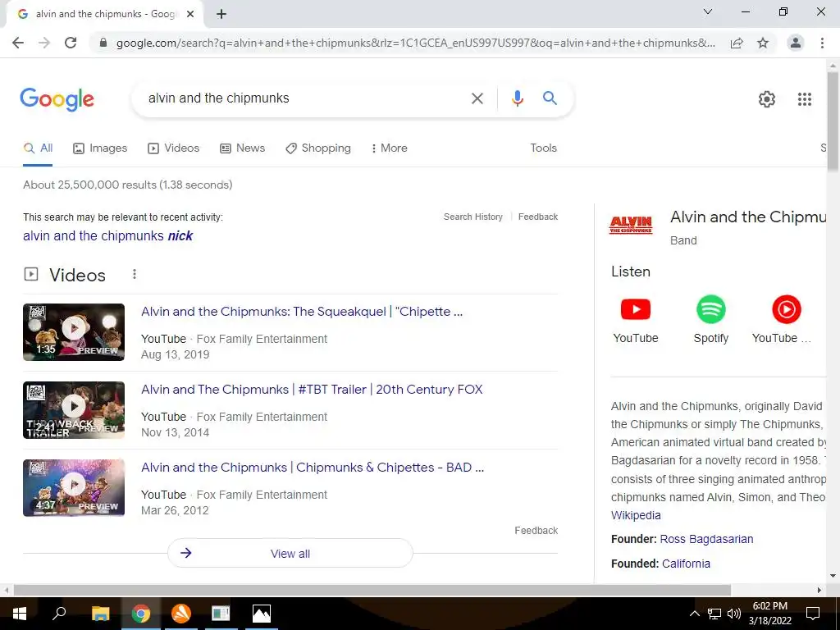Click the vertical page scrollbar thumb
Screen dimensions: 840x630
click(x=833, y=121)
